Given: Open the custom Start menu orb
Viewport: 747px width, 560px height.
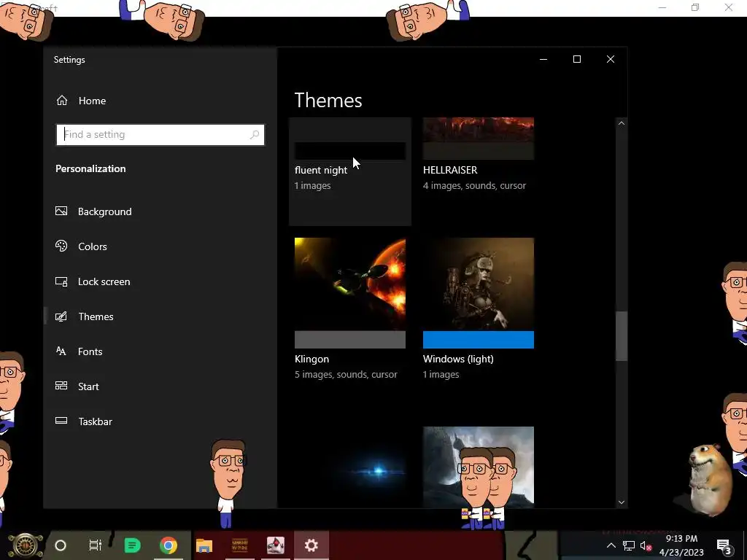Looking at the screenshot, I should 26,545.
